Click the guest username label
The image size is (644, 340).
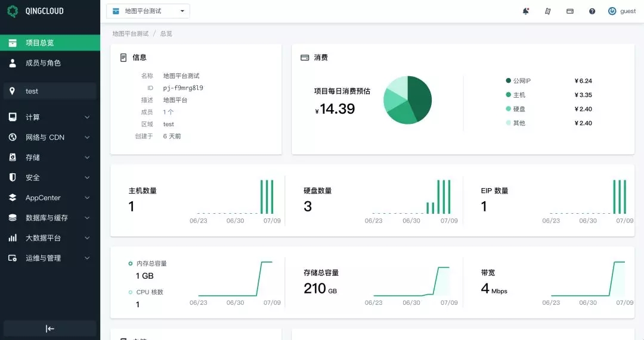pos(628,11)
